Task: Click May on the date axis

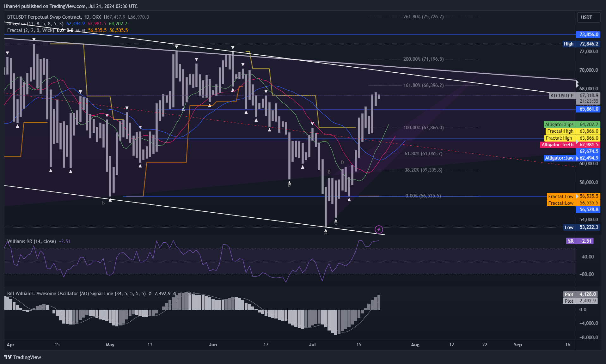Action: (110, 345)
